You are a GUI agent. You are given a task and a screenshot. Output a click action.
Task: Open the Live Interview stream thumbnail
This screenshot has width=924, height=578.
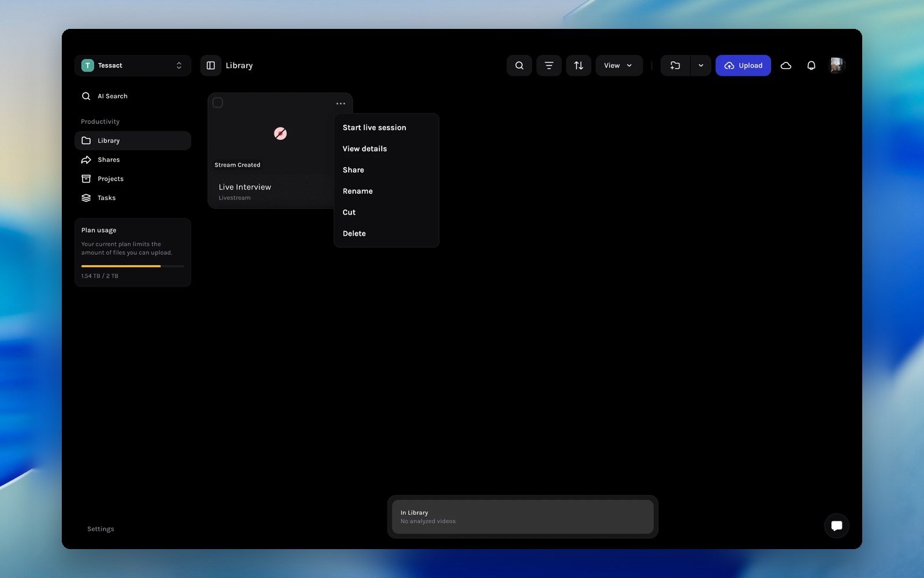[280, 134]
